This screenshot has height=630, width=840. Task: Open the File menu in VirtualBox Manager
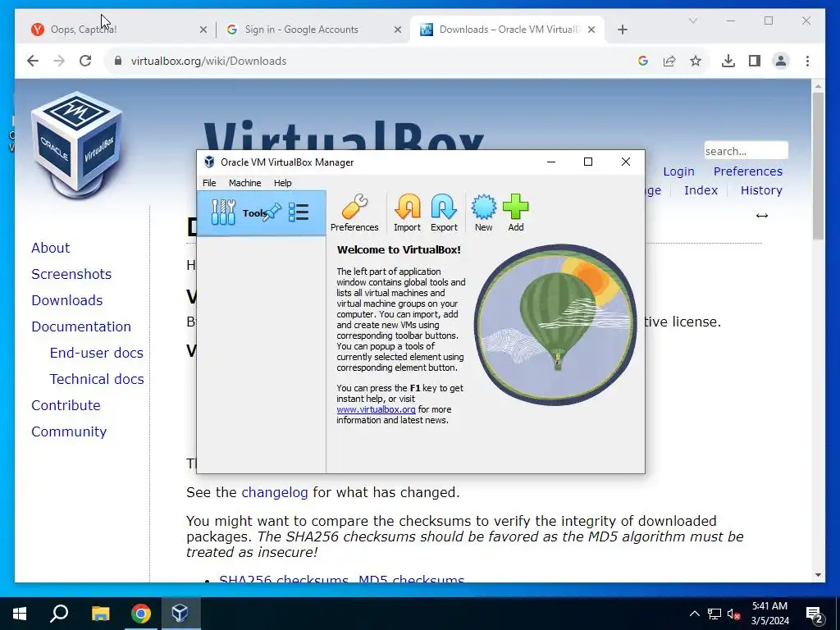tap(209, 183)
